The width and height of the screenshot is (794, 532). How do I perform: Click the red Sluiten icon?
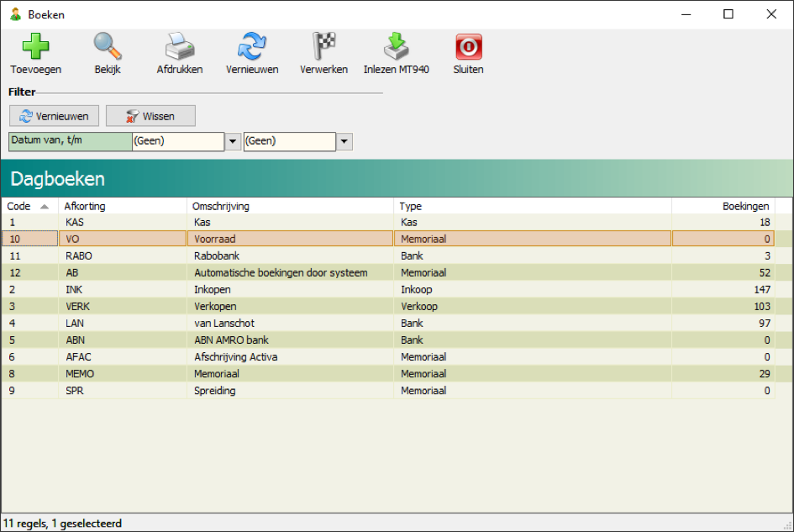[x=468, y=46]
